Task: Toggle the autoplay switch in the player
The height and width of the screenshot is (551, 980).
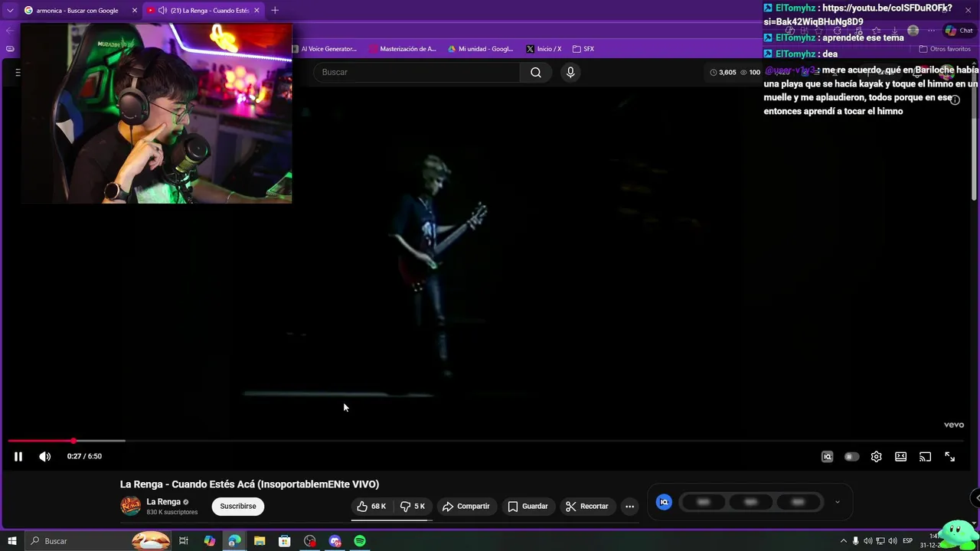Action: [851, 457]
